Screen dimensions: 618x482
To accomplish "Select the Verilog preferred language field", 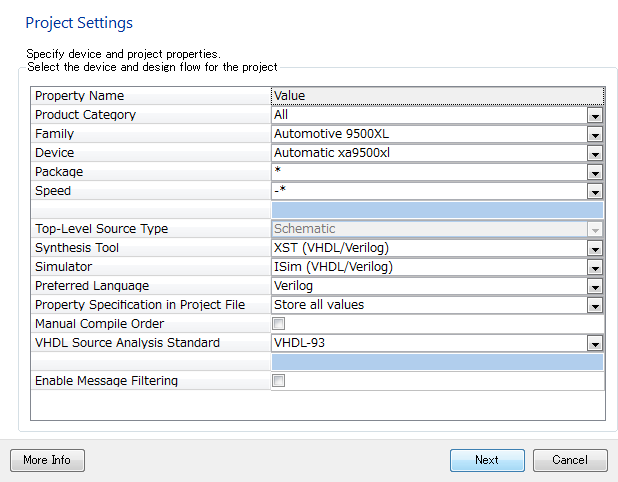I will 430,286.
